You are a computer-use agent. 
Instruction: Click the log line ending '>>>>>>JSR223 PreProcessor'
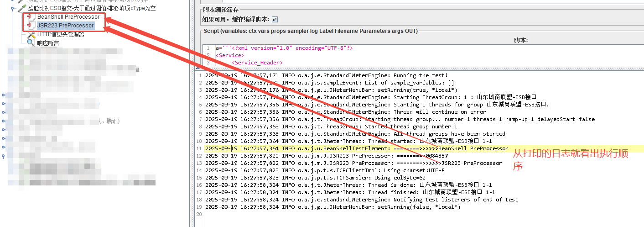pyautogui.click(x=353, y=163)
